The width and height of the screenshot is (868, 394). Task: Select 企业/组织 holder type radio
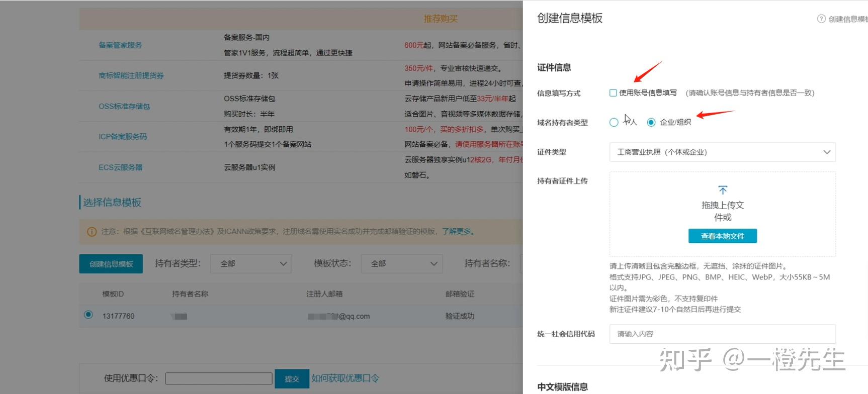point(651,122)
